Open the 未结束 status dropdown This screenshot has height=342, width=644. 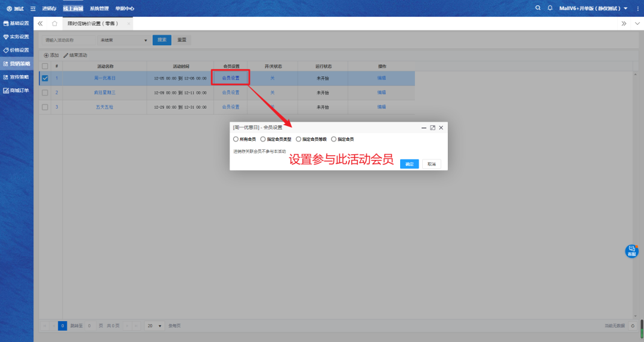click(x=123, y=40)
